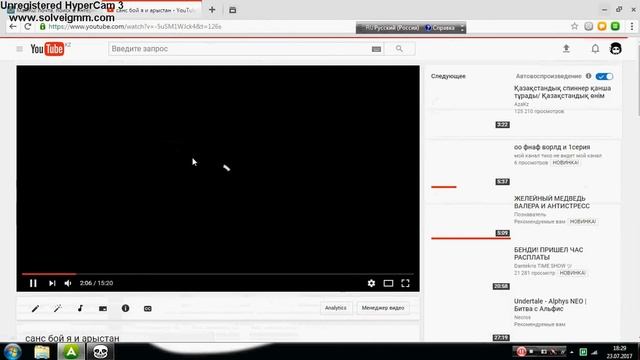Show hidden tray icons arrow

(572, 352)
